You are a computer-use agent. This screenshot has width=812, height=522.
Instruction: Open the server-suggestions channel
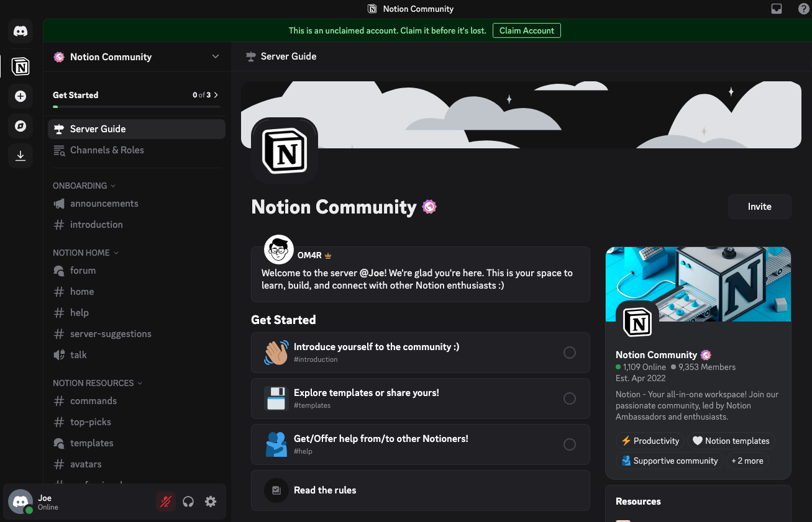click(x=137, y=334)
